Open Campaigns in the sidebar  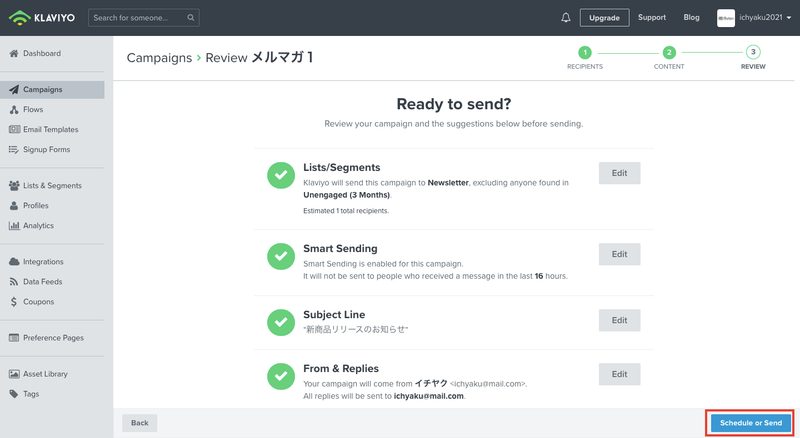52,89
